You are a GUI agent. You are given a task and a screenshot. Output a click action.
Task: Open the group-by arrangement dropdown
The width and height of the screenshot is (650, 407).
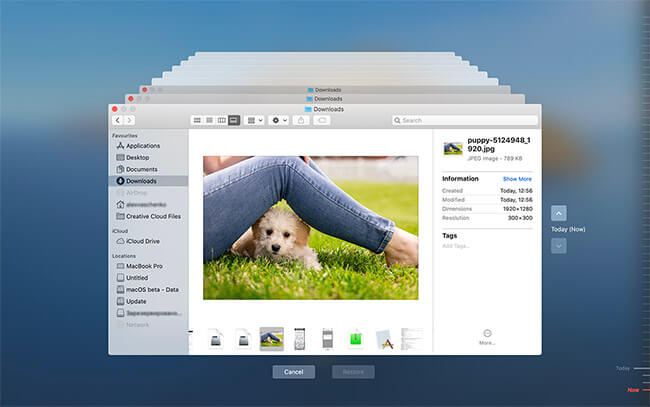tap(255, 120)
